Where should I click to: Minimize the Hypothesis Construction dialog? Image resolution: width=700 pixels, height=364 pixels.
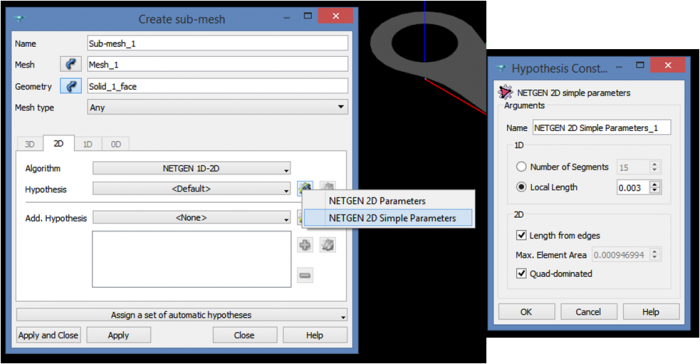click(619, 67)
